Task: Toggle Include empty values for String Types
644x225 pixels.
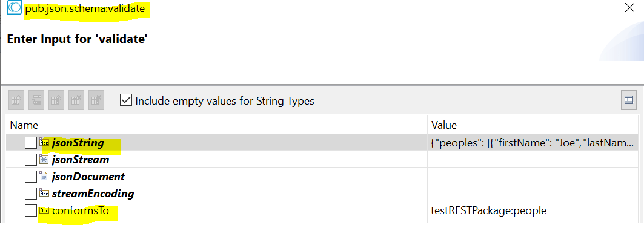Action: [x=125, y=100]
